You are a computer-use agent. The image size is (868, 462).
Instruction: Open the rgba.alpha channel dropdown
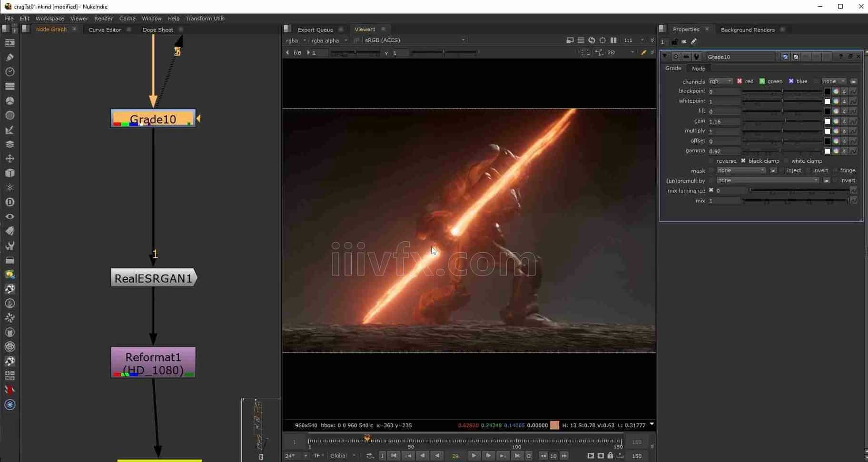coord(329,40)
